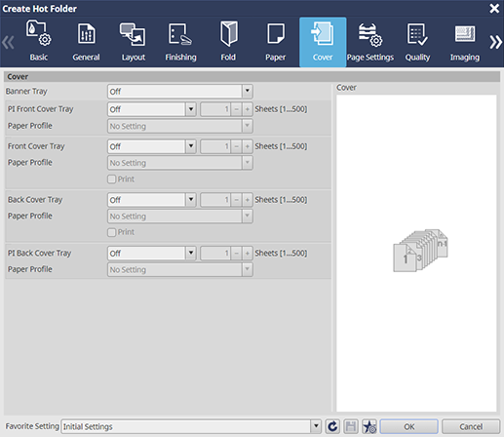The width and height of the screenshot is (504, 437).
Task: Select the Fold tab icon
Action: point(228,34)
